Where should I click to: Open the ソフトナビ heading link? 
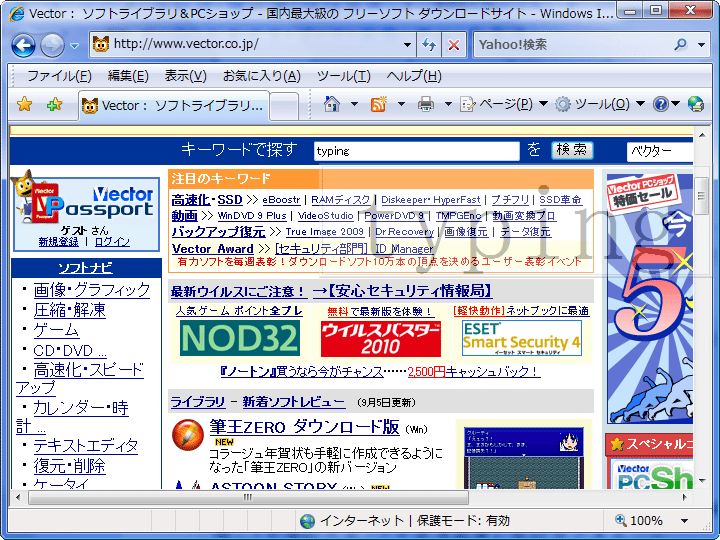click(x=85, y=268)
